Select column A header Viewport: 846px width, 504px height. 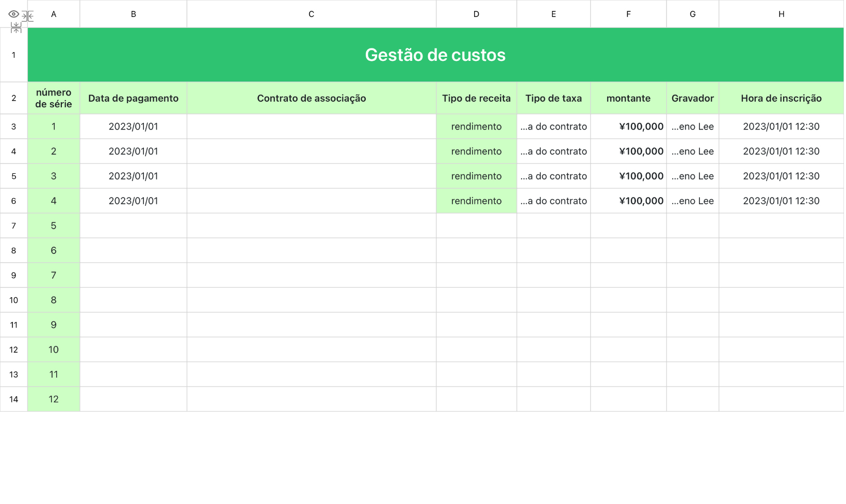tap(54, 14)
